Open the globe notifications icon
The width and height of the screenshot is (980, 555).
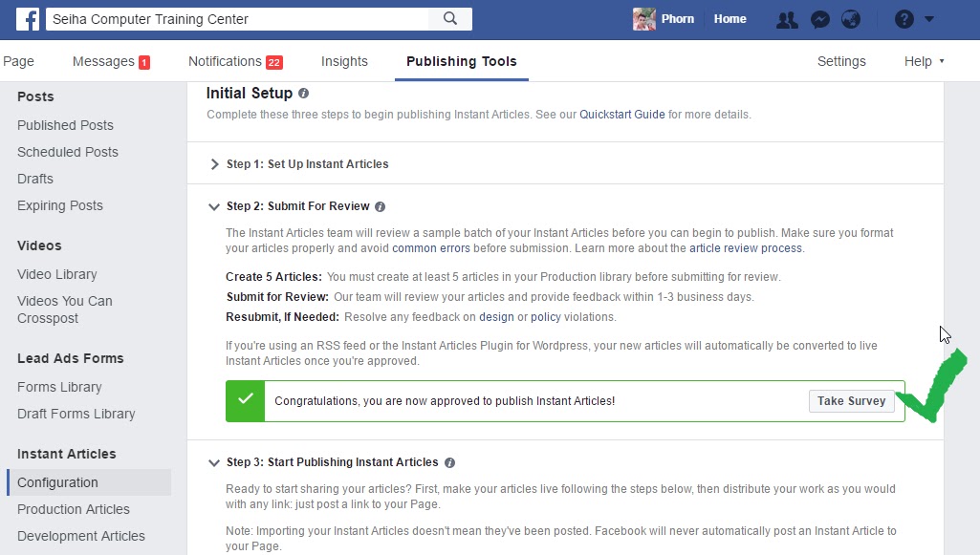(851, 19)
